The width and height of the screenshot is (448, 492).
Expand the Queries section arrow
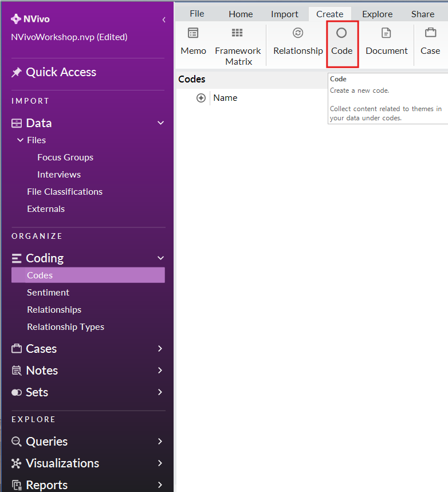point(160,442)
